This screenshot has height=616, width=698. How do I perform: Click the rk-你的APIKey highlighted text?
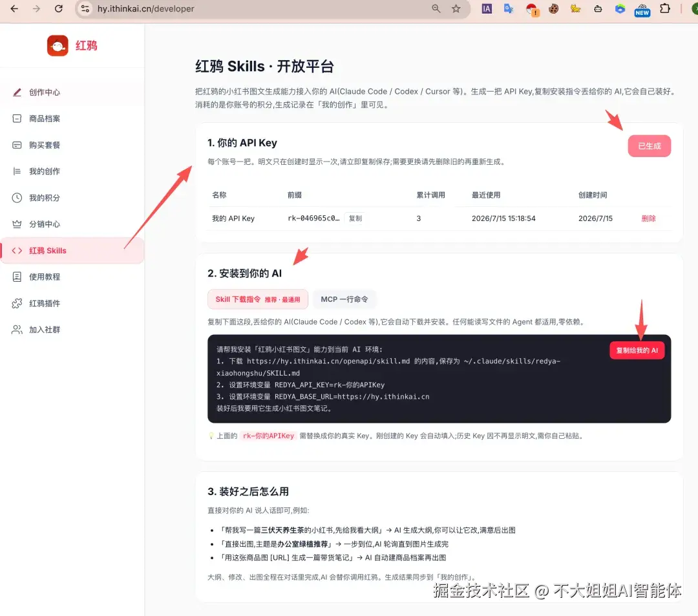(268, 436)
